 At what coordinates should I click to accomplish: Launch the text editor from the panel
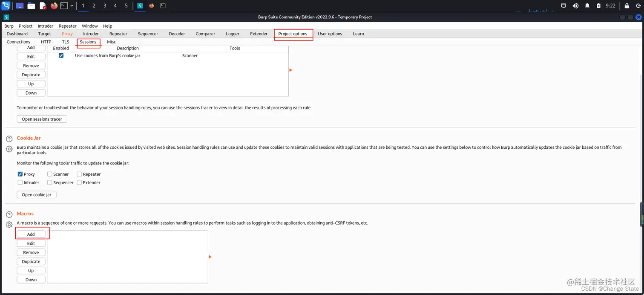click(43, 6)
